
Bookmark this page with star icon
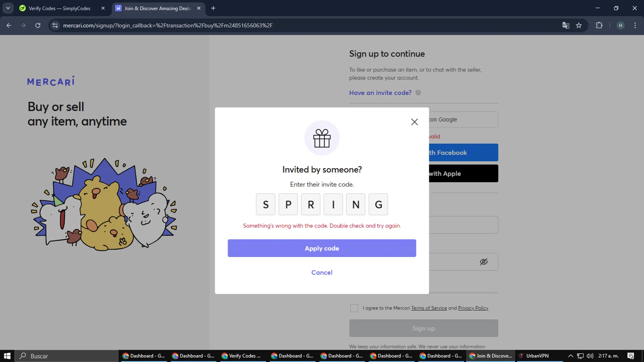coord(579,25)
